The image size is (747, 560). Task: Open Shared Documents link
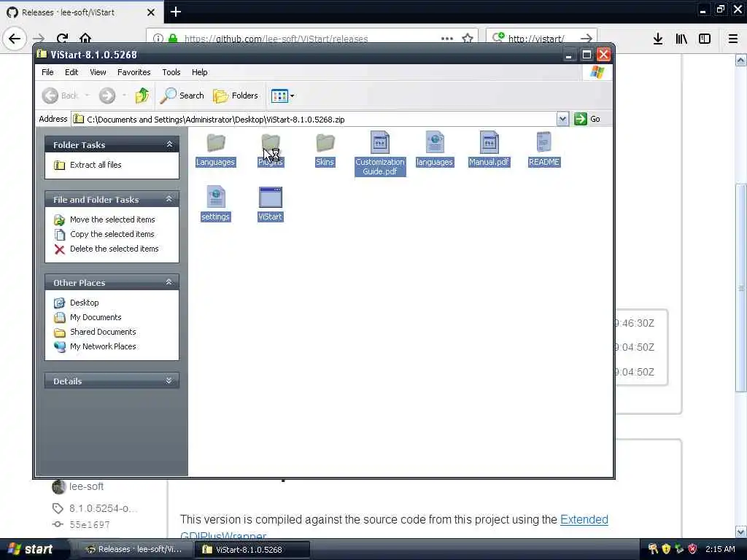[103, 332]
